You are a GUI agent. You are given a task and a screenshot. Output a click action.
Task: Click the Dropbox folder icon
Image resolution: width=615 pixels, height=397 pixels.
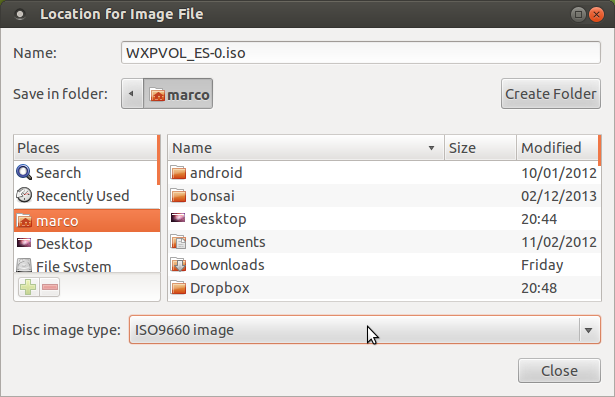(178, 288)
